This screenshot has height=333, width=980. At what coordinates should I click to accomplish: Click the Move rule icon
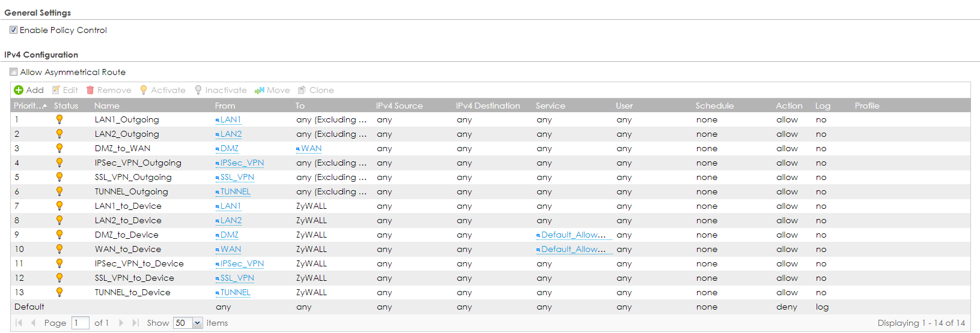tap(260, 90)
